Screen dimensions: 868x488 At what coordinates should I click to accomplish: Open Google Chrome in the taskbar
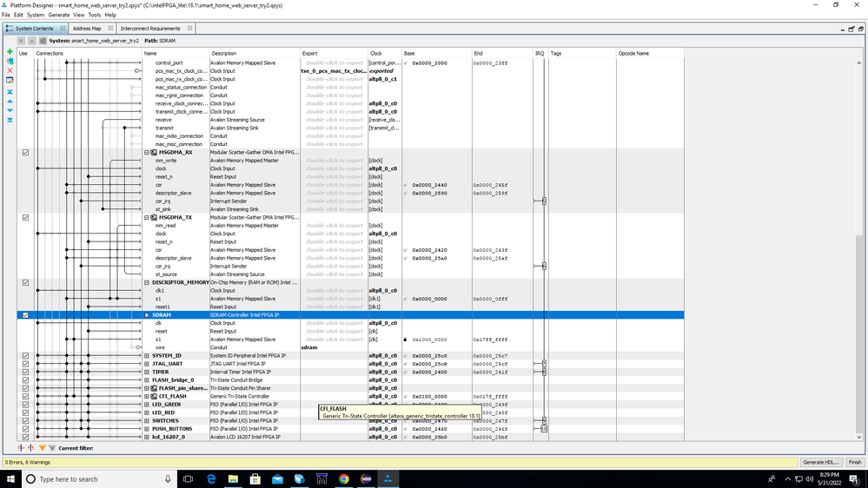pyautogui.click(x=344, y=479)
